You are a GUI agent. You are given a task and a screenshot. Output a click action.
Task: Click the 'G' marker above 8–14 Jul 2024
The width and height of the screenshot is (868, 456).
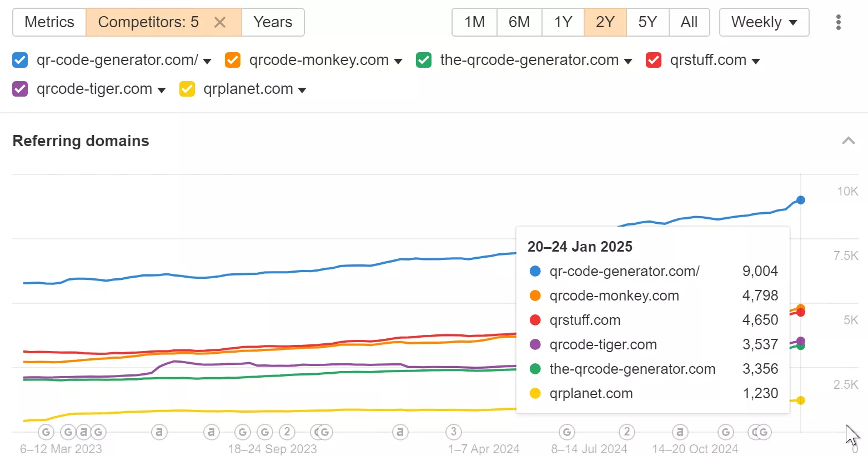pyautogui.click(x=566, y=432)
